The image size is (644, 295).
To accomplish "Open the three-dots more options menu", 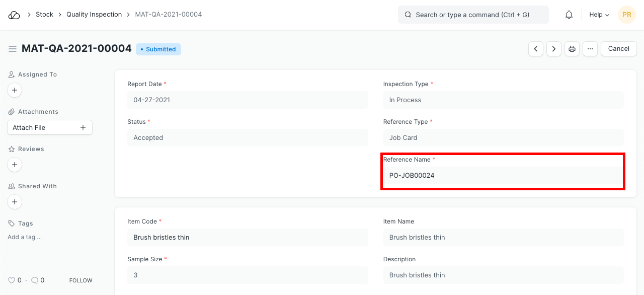I will click(590, 49).
